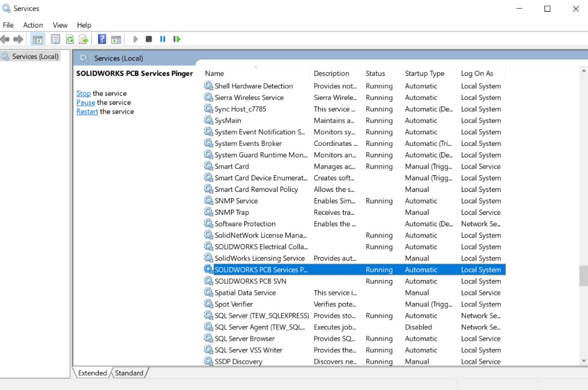Click the Restart Service toolbar icon
This screenshot has height=390, width=588.
(176, 39)
